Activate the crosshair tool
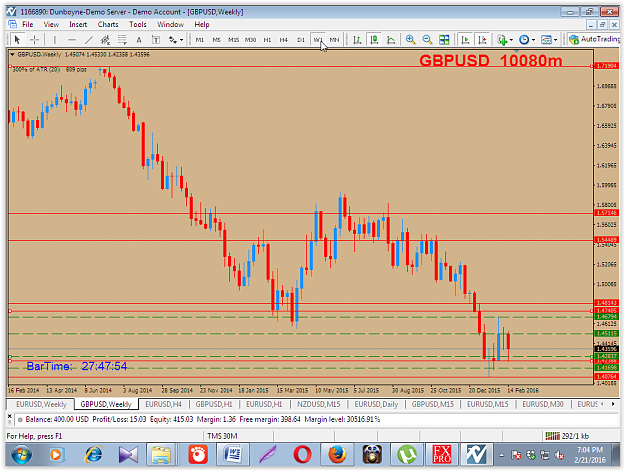625x471 pixels. [34, 39]
